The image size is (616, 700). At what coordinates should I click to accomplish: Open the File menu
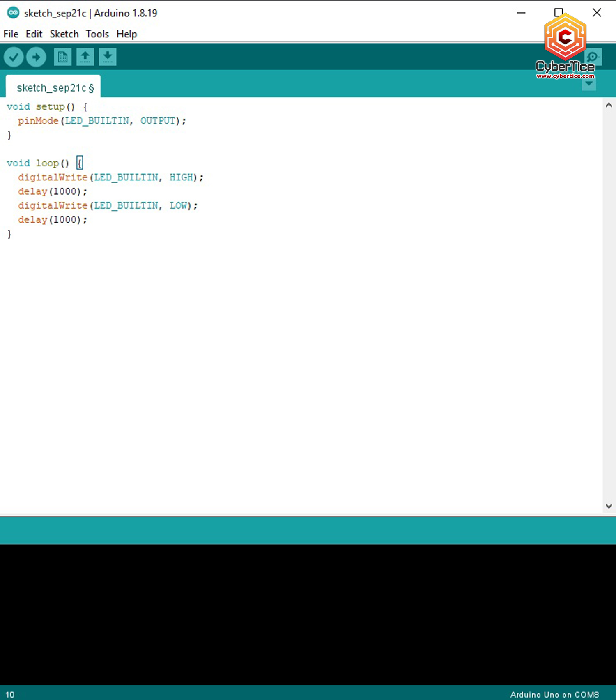[x=11, y=34]
